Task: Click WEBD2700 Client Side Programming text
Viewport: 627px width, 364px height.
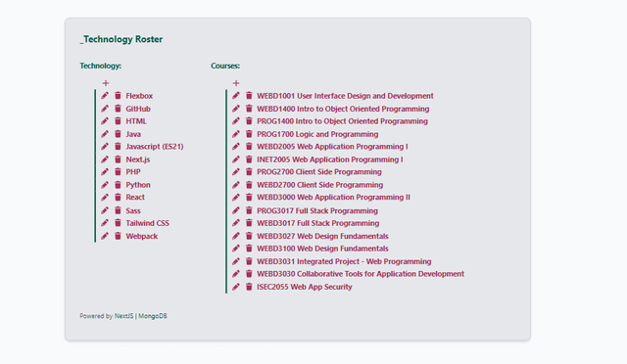Action: click(320, 185)
